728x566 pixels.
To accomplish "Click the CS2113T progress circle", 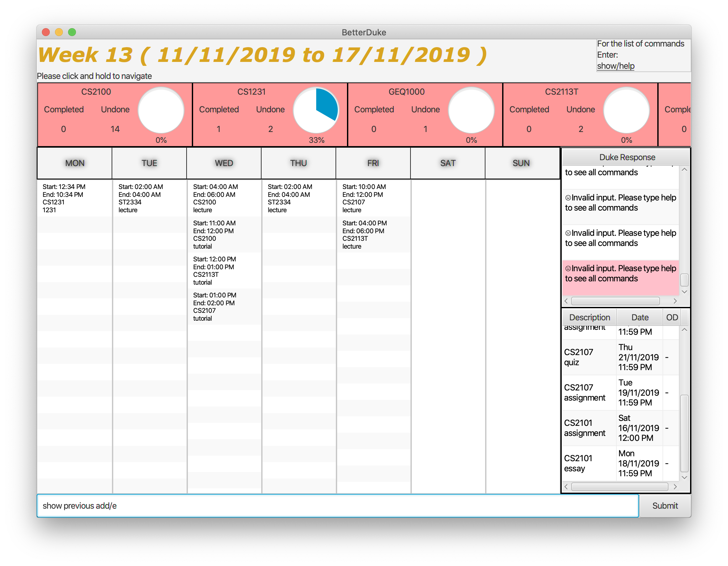I will [x=626, y=110].
